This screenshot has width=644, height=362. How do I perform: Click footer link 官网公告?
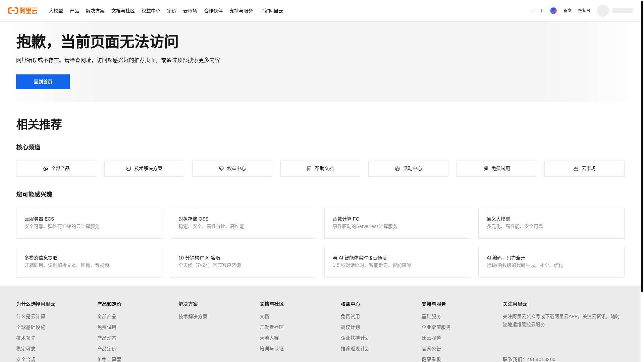(431, 349)
